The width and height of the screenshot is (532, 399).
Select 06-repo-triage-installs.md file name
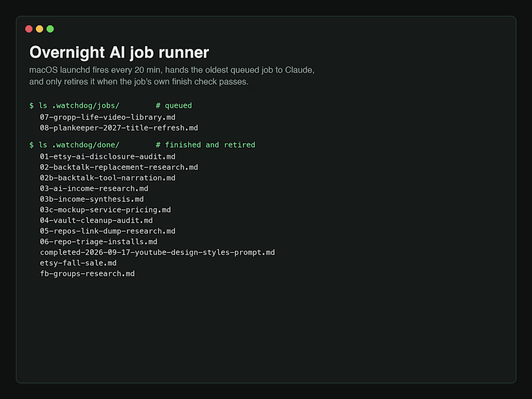[99, 242]
